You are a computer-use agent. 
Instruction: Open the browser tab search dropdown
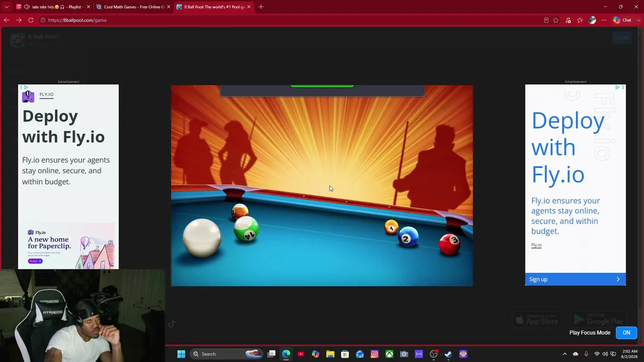click(x=7, y=7)
